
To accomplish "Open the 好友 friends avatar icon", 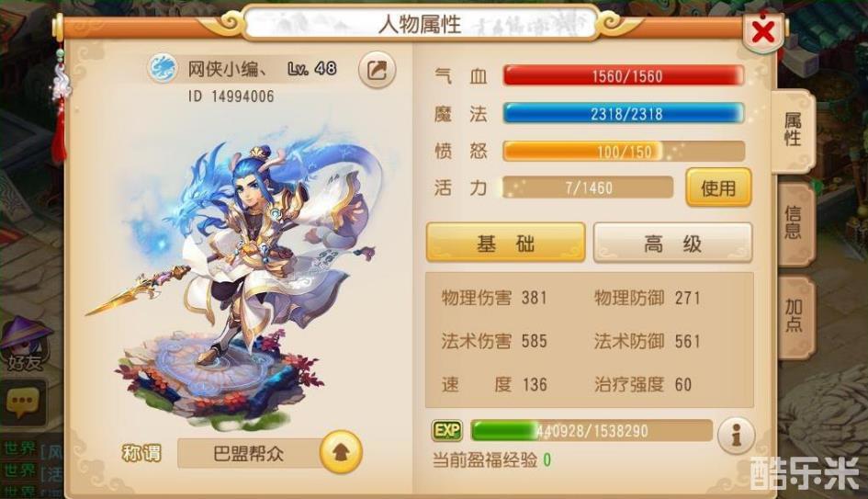I will click(x=26, y=344).
